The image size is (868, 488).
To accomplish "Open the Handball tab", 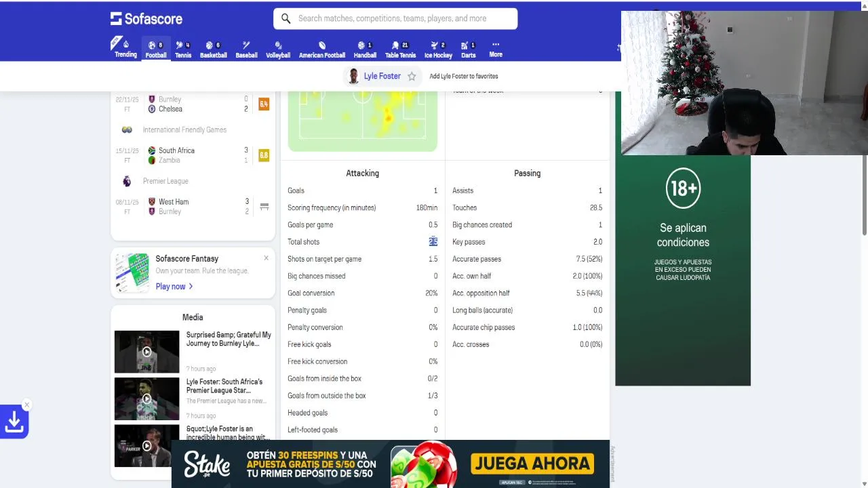I will [x=365, y=49].
